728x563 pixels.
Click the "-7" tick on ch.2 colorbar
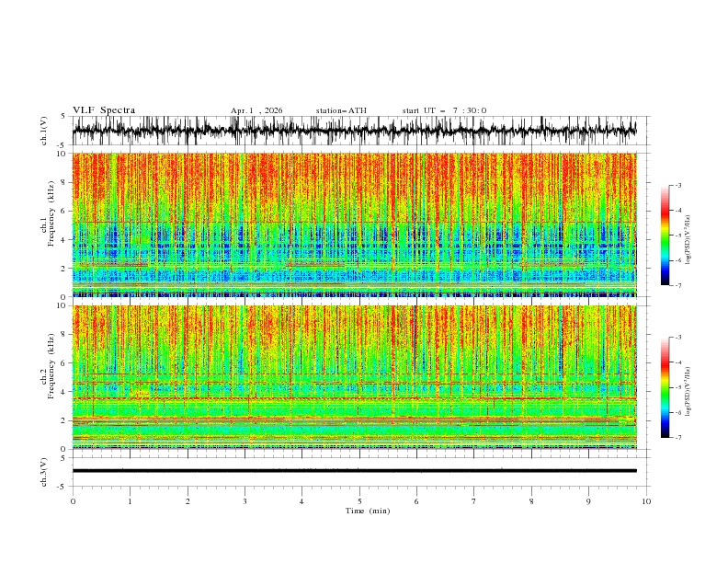tap(677, 437)
